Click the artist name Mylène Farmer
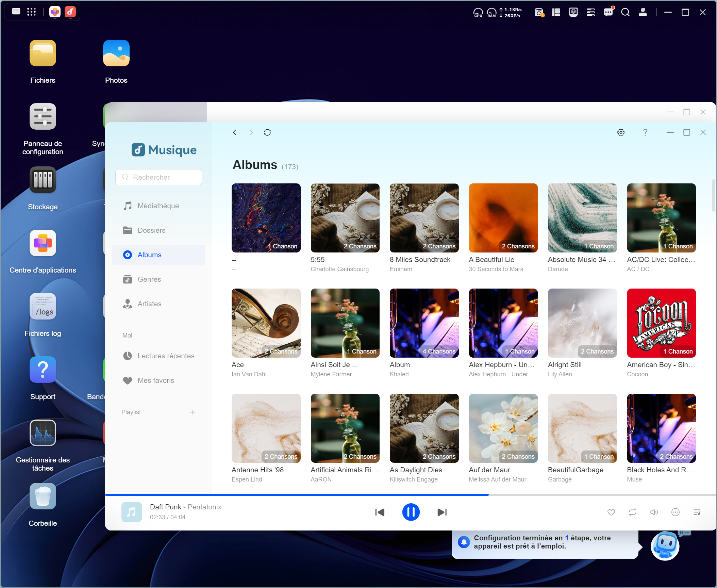The height and width of the screenshot is (588, 717). [x=331, y=374]
